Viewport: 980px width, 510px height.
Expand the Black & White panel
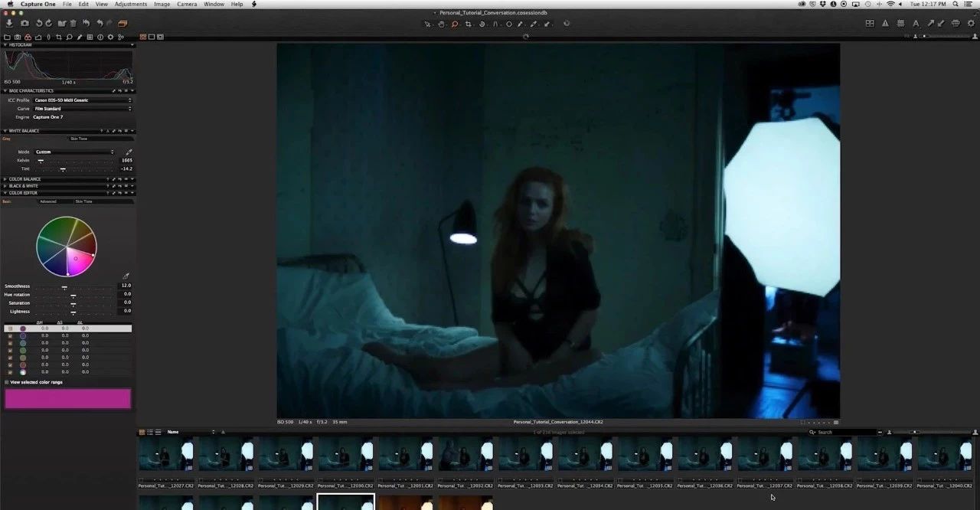tap(5, 186)
